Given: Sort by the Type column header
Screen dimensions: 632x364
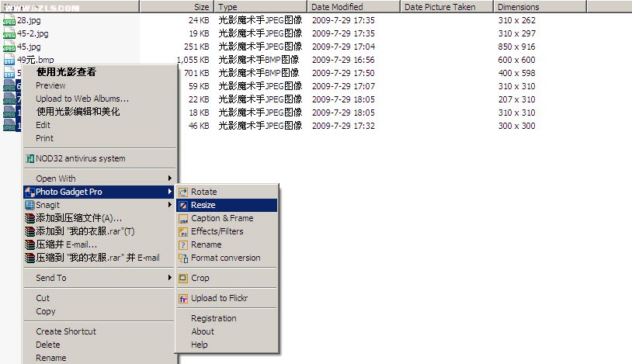Looking at the screenshot, I should (260, 6).
